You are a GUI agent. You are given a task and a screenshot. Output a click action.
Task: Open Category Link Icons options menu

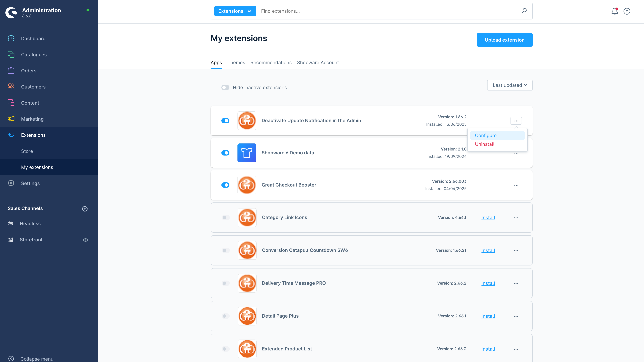pyautogui.click(x=516, y=218)
